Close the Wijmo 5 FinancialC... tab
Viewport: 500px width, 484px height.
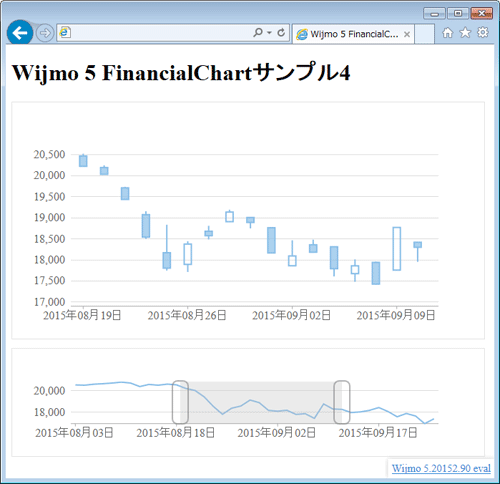pos(407,34)
